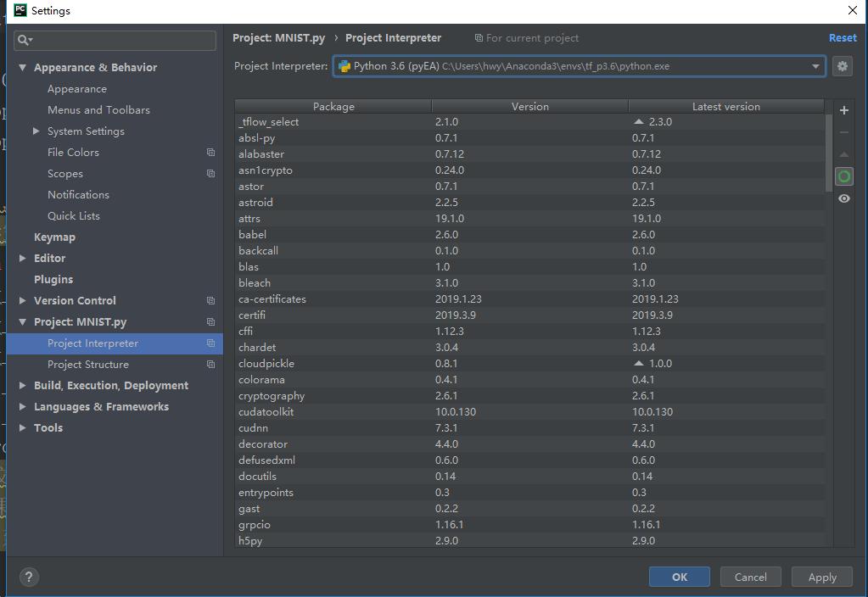Select the asn1crypto package row
868x597 pixels.
(x=529, y=170)
